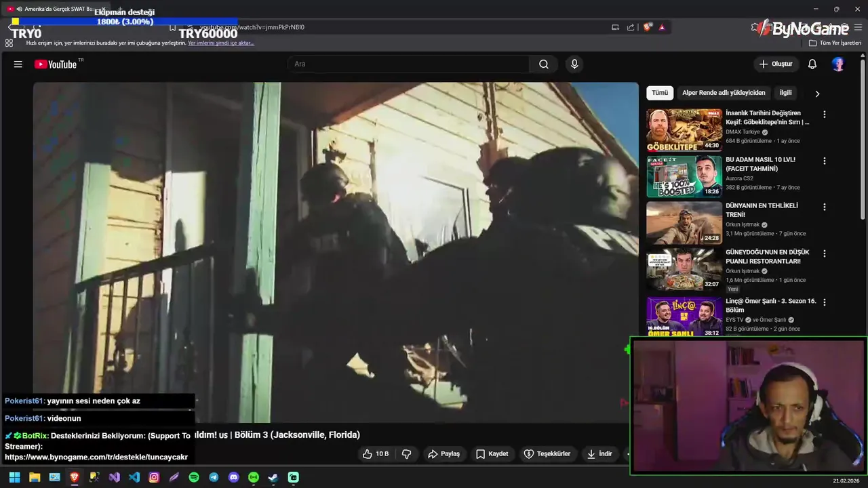Open the restaurant video thumbnail 32:07
Screen dimensions: 868x488
(x=684, y=268)
